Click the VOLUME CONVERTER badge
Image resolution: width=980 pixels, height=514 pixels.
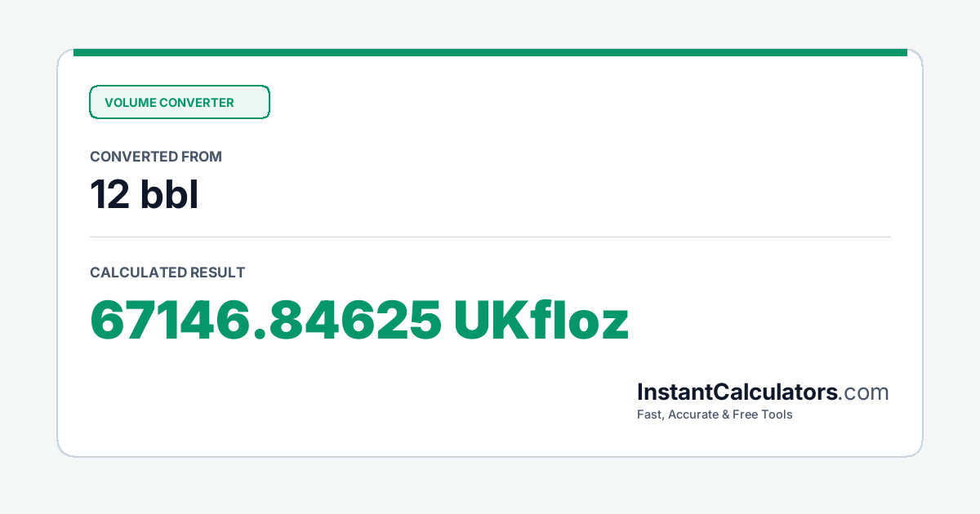click(180, 102)
